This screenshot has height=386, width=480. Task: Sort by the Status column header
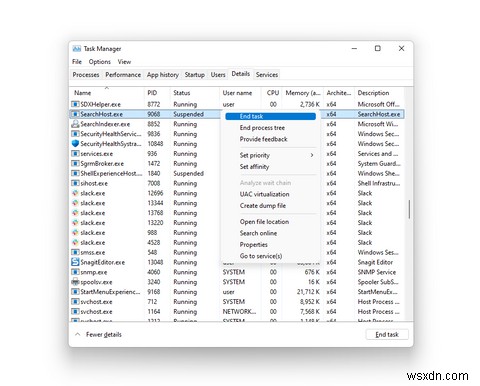[195, 93]
